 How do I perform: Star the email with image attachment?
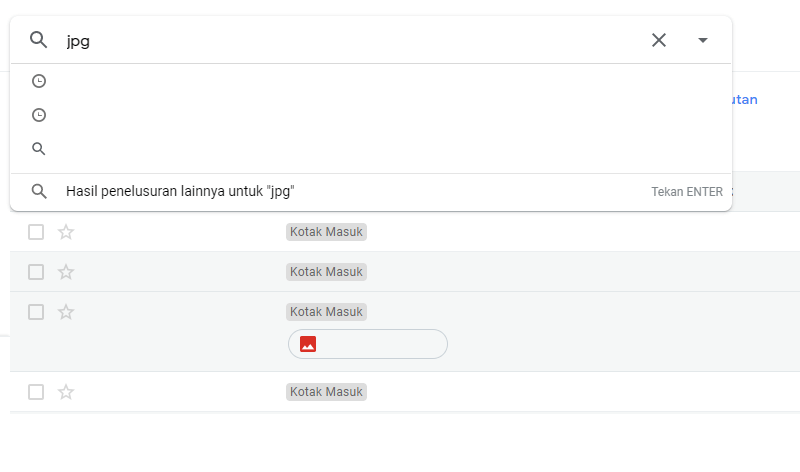[66, 312]
